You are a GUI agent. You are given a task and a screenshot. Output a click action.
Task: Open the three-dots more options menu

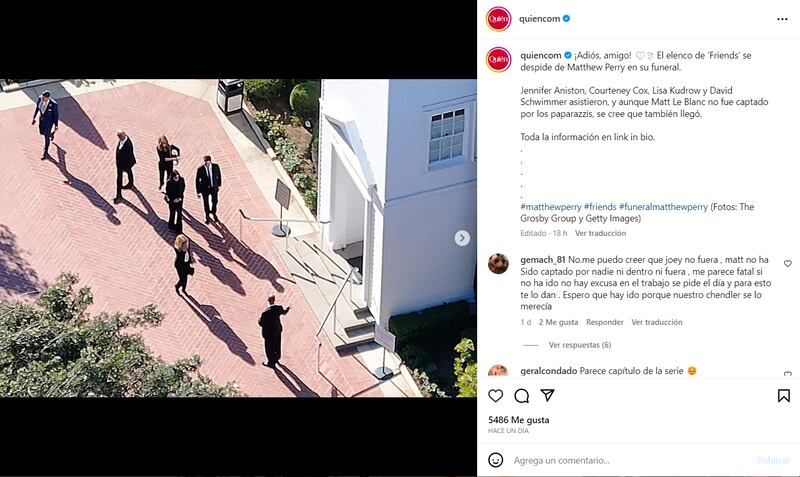[782, 19]
